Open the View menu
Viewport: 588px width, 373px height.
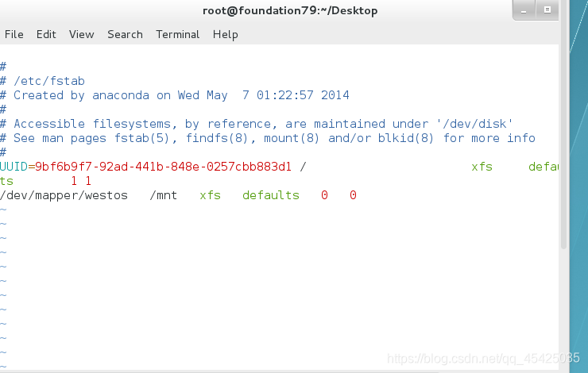81,34
